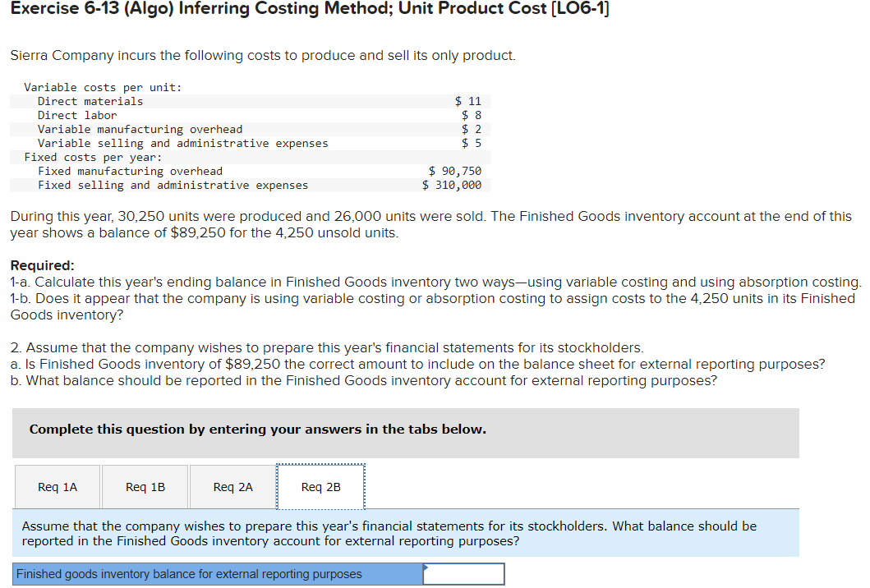This screenshot has height=588, width=870.
Task: Click the Variable selling and administrative expenses line
Action: point(246,142)
